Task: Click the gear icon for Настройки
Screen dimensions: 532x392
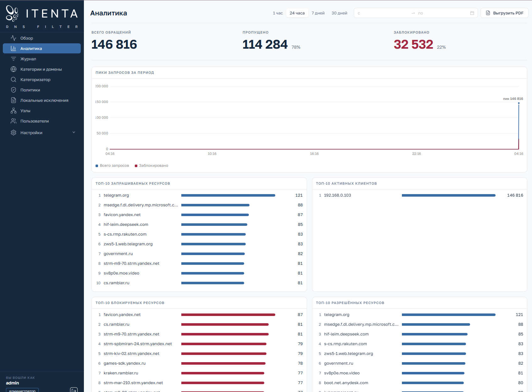Action: coord(14,133)
